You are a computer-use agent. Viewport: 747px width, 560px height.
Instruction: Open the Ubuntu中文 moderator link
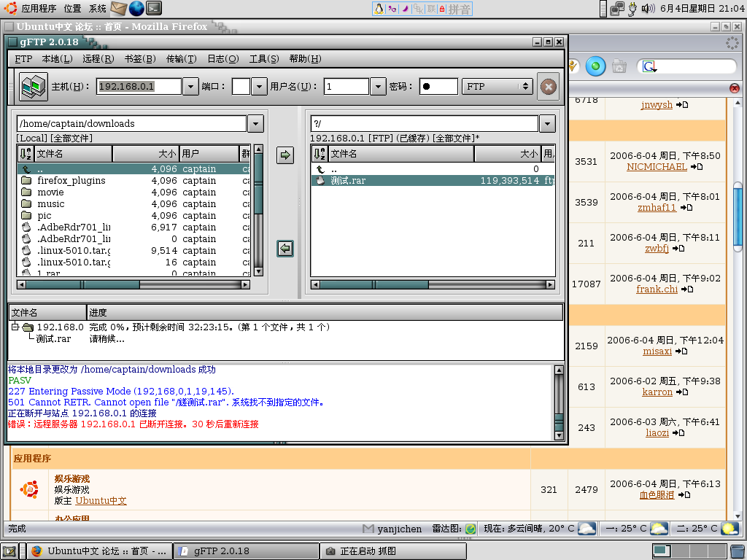coord(101,500)
